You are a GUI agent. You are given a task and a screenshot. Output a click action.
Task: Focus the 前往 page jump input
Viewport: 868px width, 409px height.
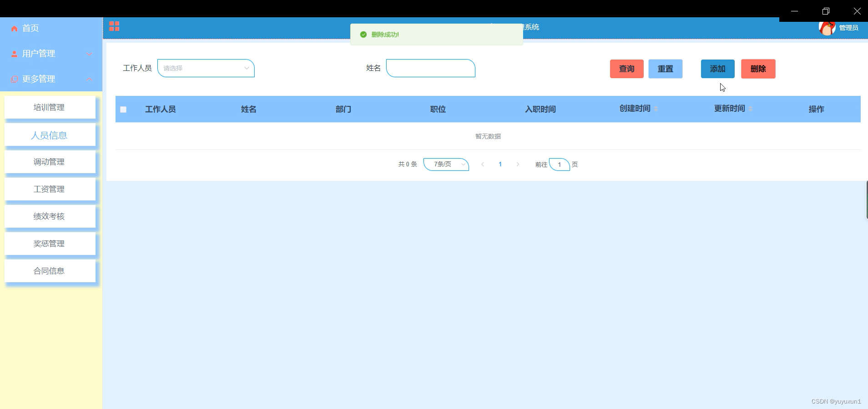[560, 165]
